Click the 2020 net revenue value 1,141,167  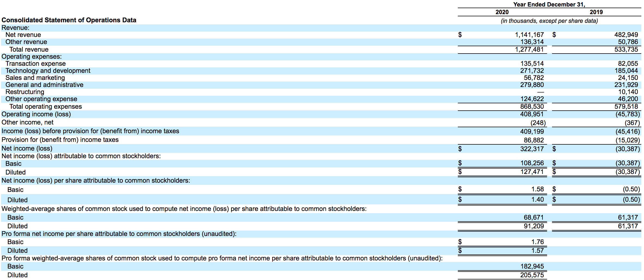(x=529, y=35)
